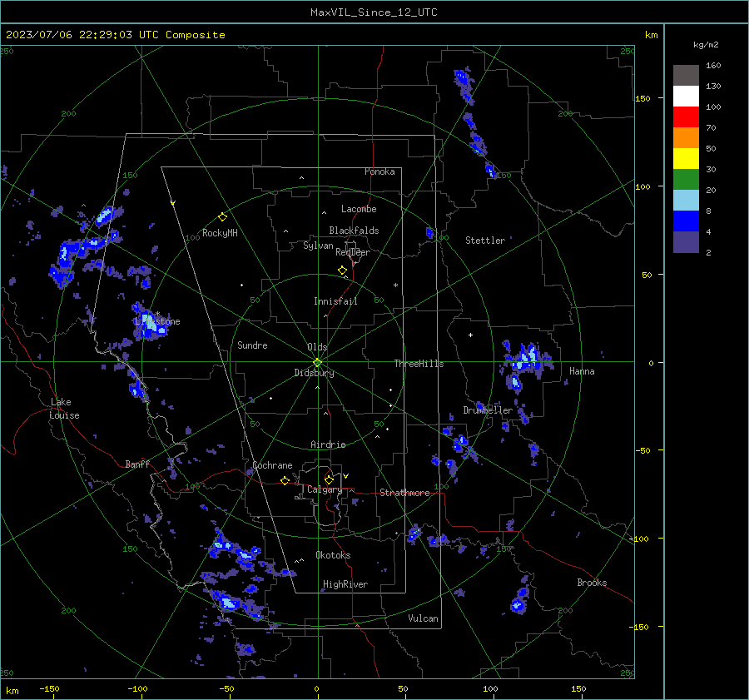This screenshot has height=700, width=749.
Task: Click the Vulcan label
Action: pyautogui.click(x=423, y=618)
